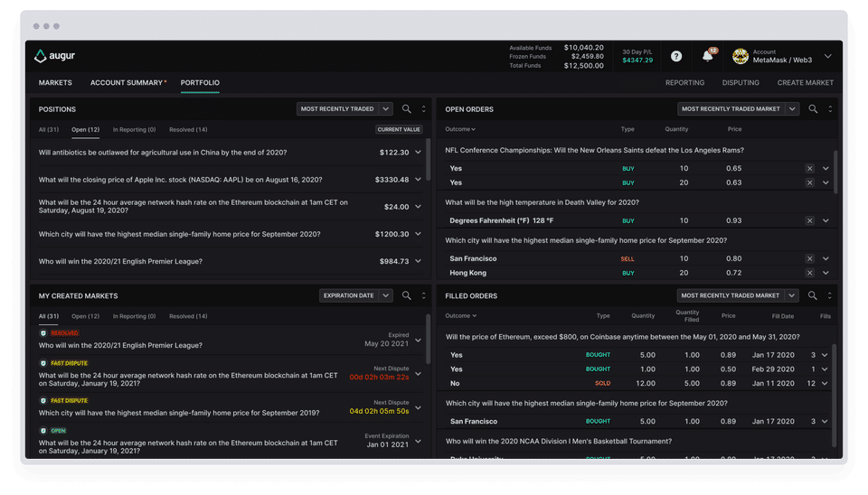
Task: Search within the Open Orders panel
Action: tap(813, 109)
